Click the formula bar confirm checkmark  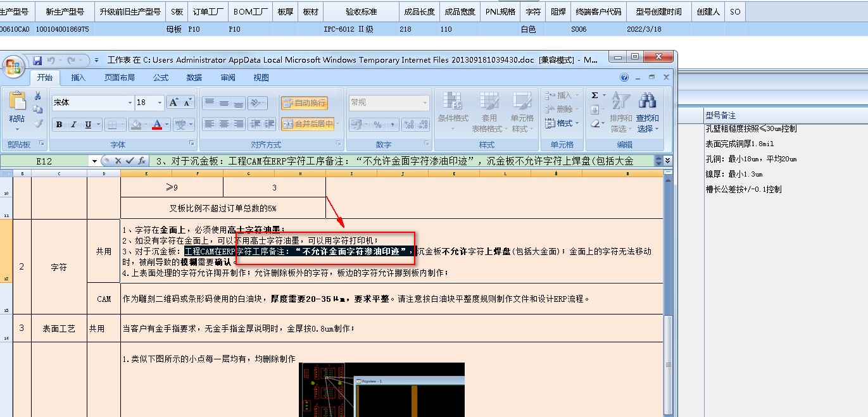pos(130,161)
